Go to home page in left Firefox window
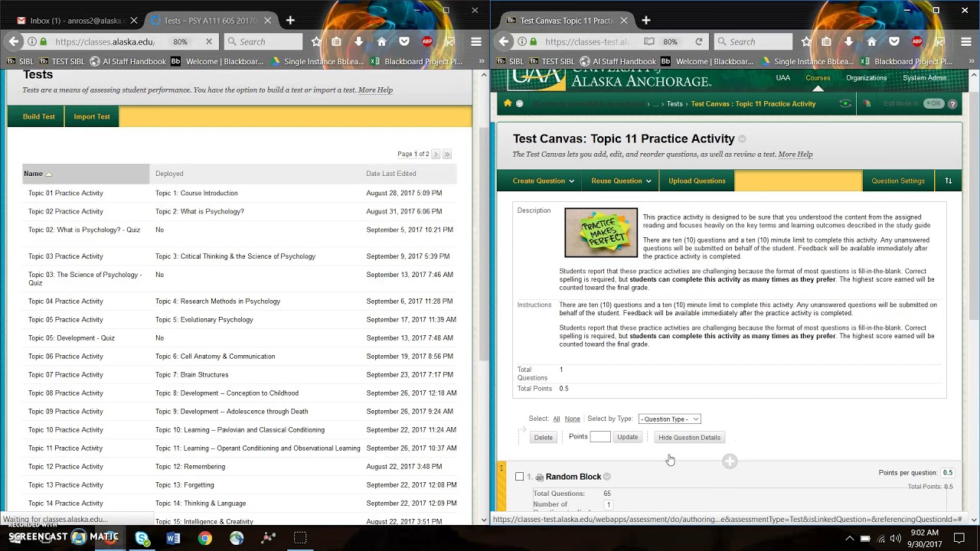The height and width of the screenshot is (551, 980). (x=381, y=41)
